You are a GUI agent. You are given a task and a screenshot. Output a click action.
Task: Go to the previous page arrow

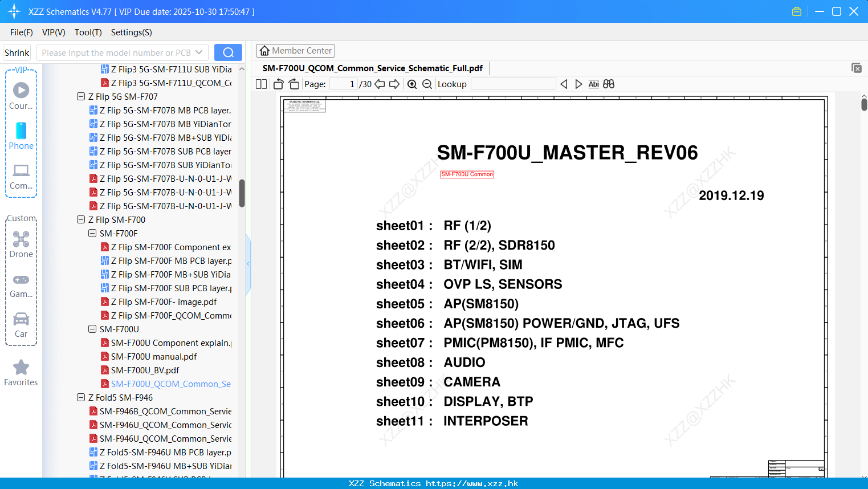pyautogui.click(x=380, y=84)
